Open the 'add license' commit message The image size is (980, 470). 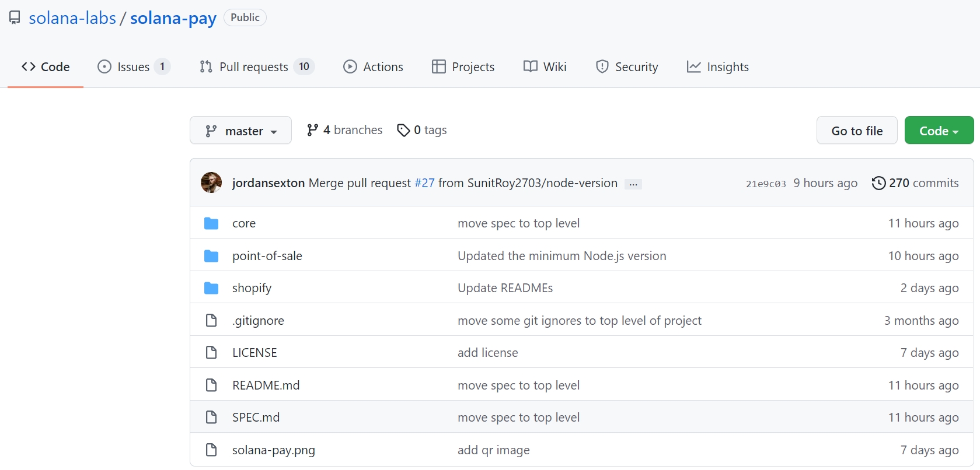(x=488, y=353)
